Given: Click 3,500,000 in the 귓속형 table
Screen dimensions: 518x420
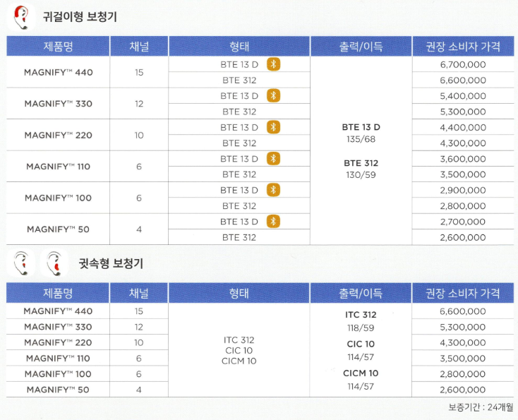Looking at the screenshot, I should (463, 358).
